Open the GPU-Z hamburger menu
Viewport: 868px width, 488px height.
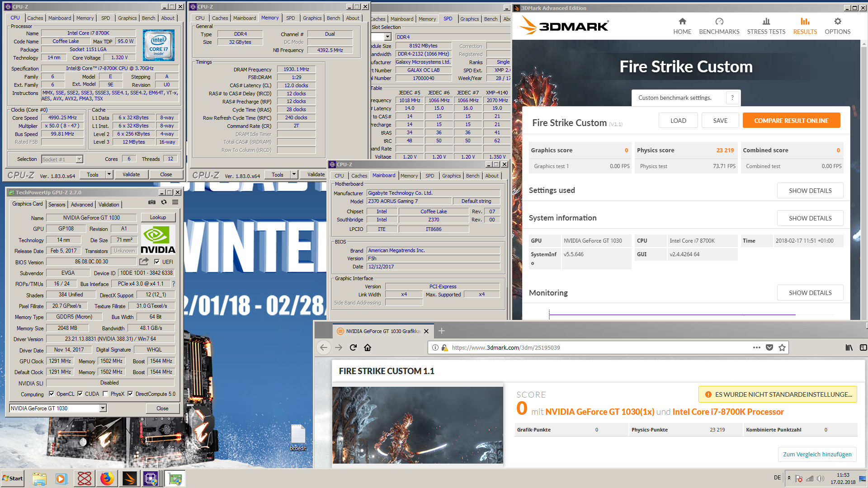(x=175, y=202)
